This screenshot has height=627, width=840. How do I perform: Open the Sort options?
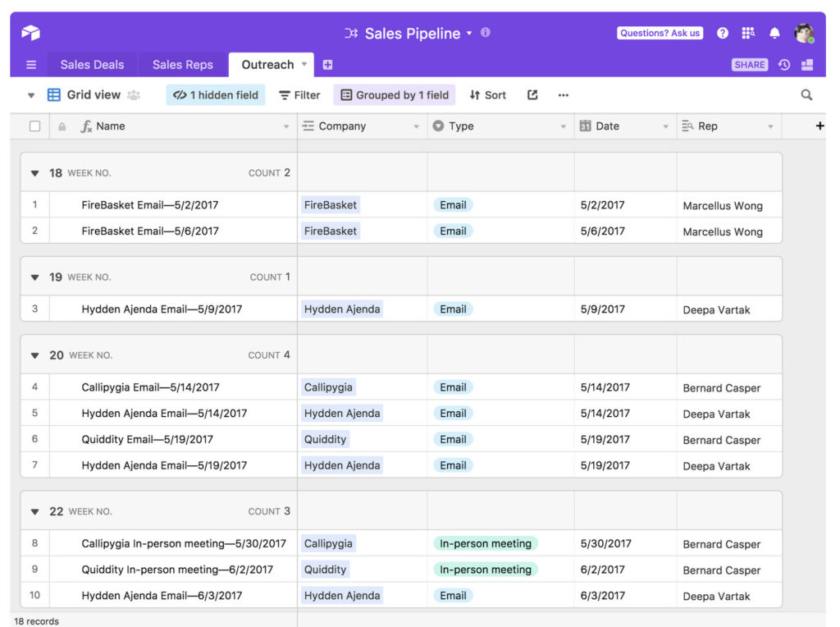point(488,95)
